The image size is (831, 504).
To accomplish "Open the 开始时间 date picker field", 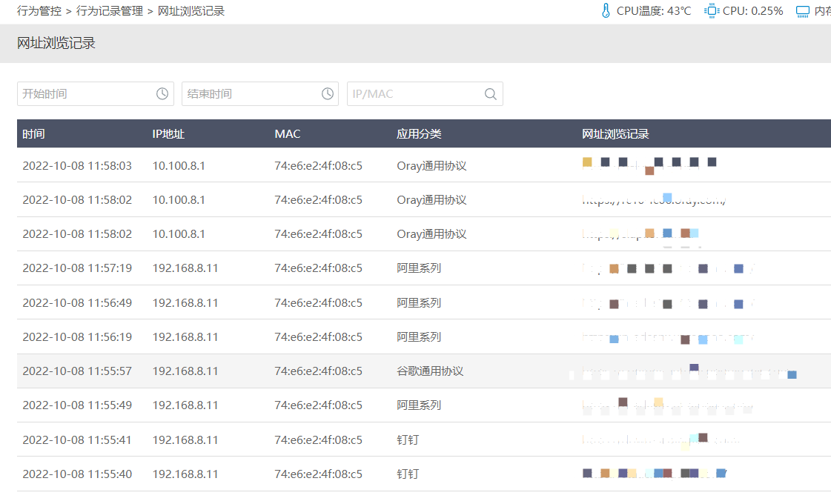I will [86, 94].
